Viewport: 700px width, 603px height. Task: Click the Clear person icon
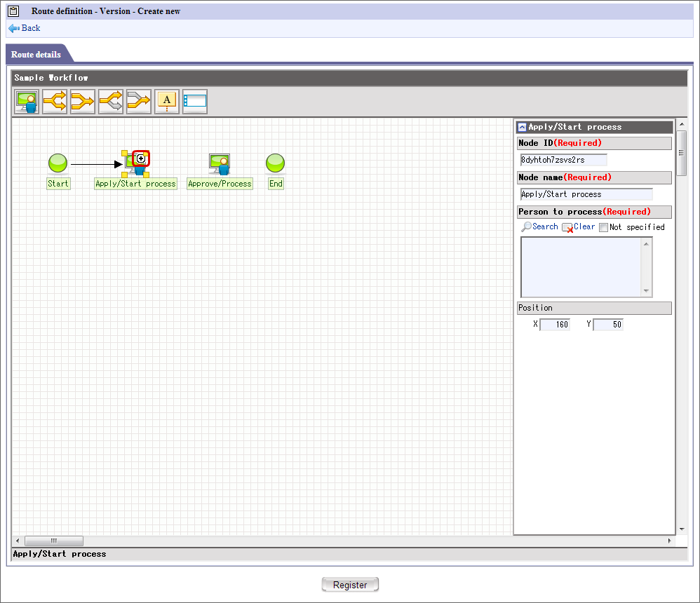(567, 228)
